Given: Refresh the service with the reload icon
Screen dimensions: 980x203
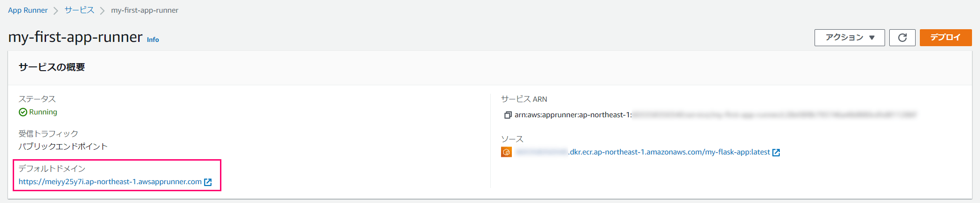Looking at the screenshot, I should pyautogui.click(x=902, y=38).
